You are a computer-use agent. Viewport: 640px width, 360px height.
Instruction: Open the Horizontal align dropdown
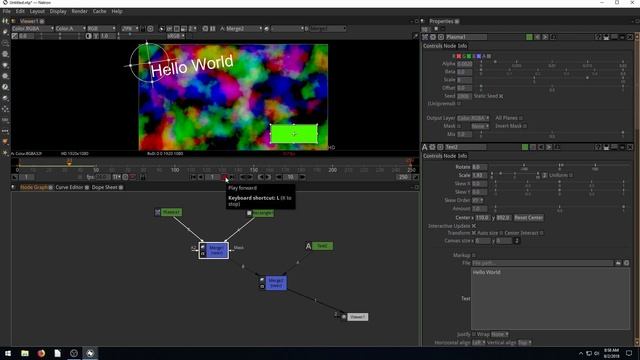pyautogui.click(x=478, y=342)
